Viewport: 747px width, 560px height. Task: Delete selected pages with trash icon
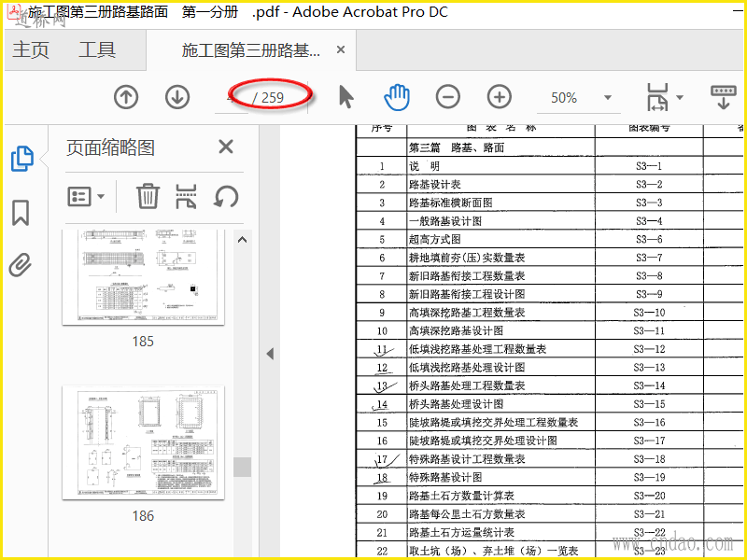point(148,196)
